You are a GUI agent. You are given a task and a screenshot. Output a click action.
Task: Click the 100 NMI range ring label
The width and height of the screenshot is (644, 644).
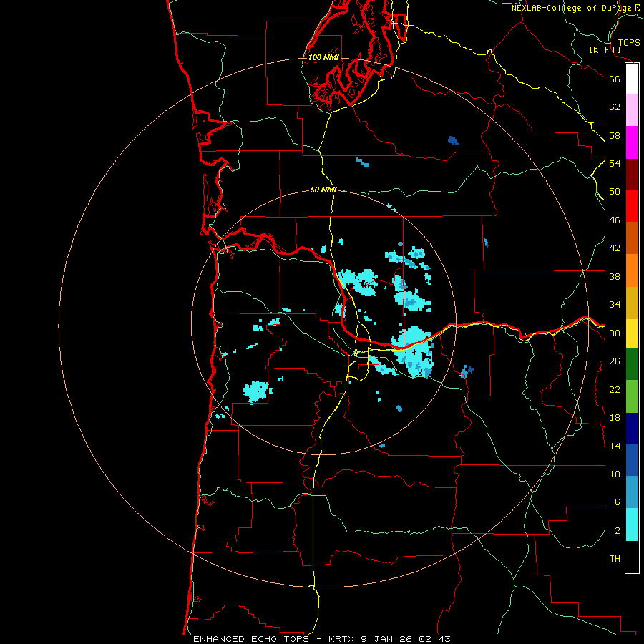pyautogui.click(x=323, y=57)
